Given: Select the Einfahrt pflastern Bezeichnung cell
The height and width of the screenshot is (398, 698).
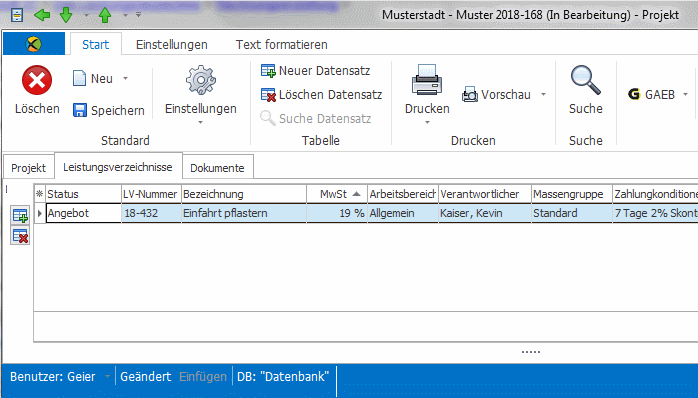Looking at the screenshot, I should coord(243,213).
